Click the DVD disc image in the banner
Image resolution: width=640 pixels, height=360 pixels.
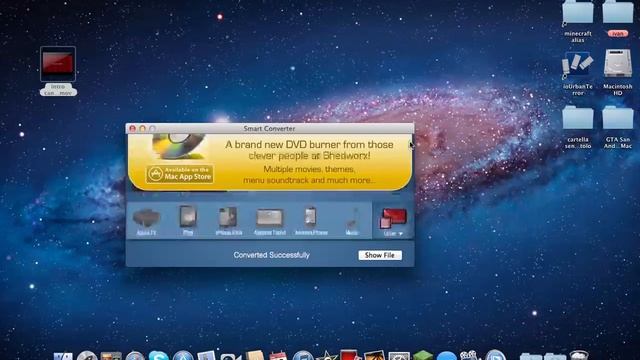tap(179, 146)
